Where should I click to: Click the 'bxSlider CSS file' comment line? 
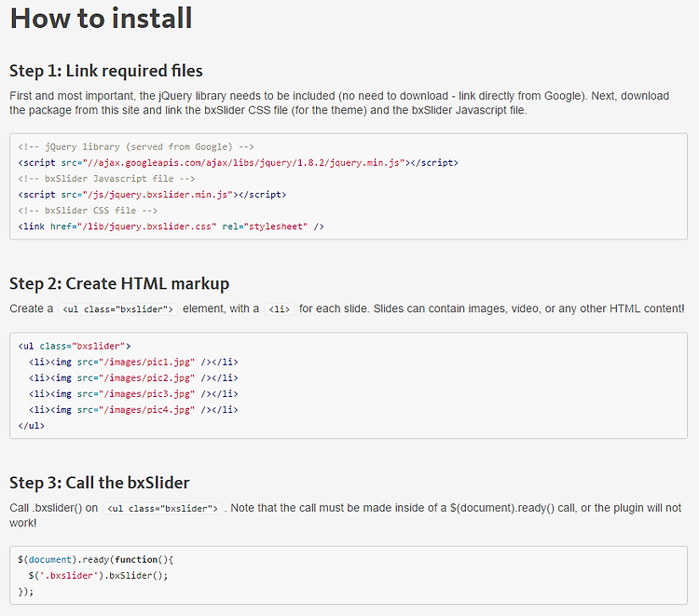pyautogui.click(x=88, y=211)
